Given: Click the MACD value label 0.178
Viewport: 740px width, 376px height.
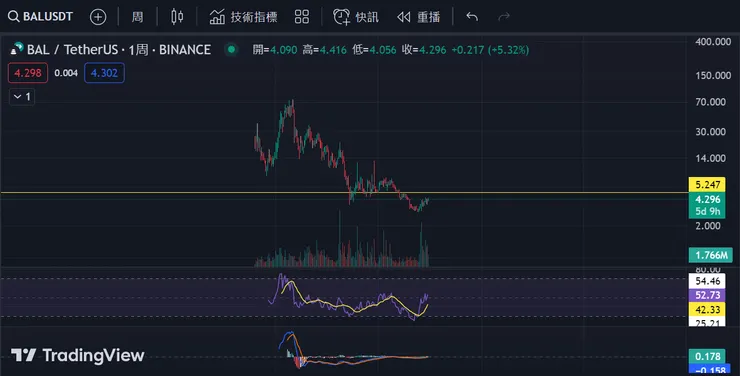Looking at the screenshot, I should [707, 356].
